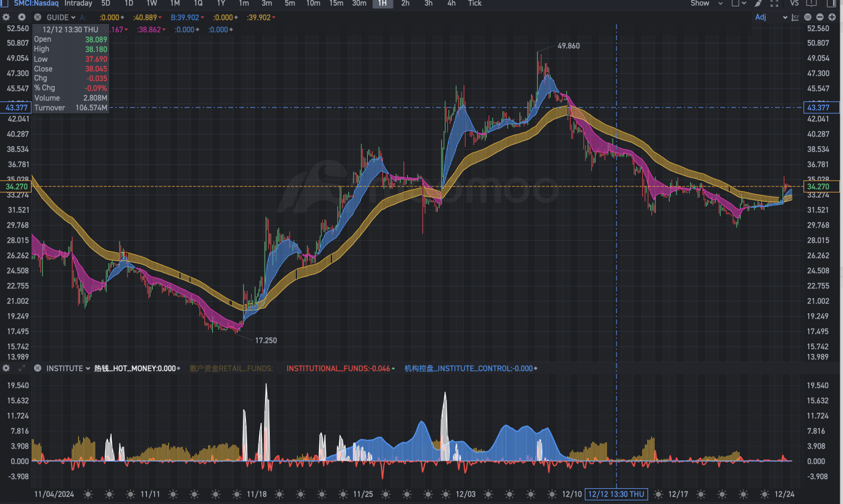Click the HOT_MONEY:0.000 indicator label
Viewport: 843px width, 504px height.
point(135,368)
